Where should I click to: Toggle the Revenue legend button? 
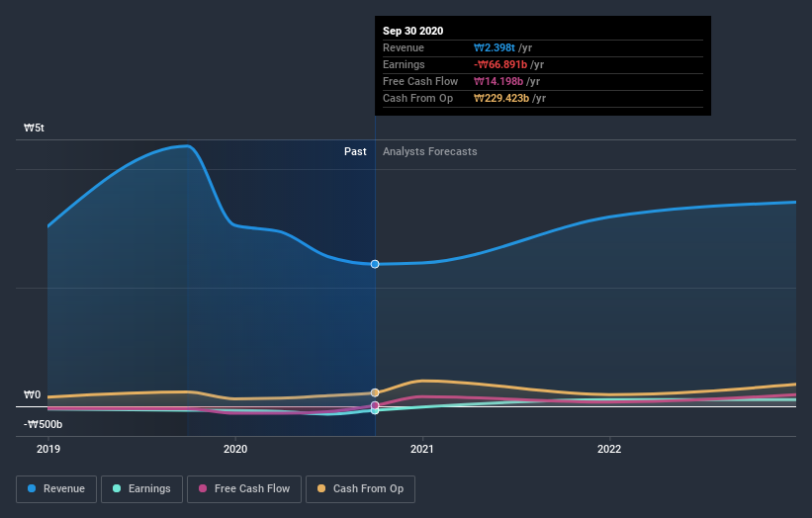click(56, 489)
